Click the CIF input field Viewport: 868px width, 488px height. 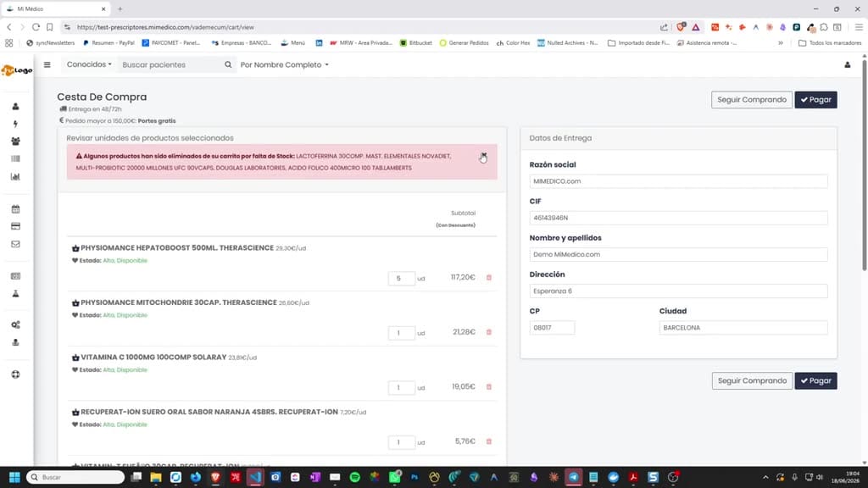(678, 218)
